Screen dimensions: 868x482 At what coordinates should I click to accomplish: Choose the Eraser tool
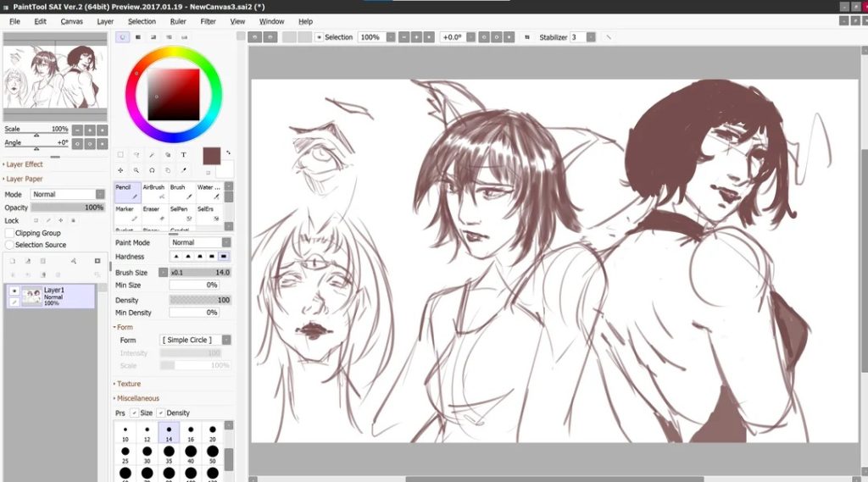[x=154, y=213]
